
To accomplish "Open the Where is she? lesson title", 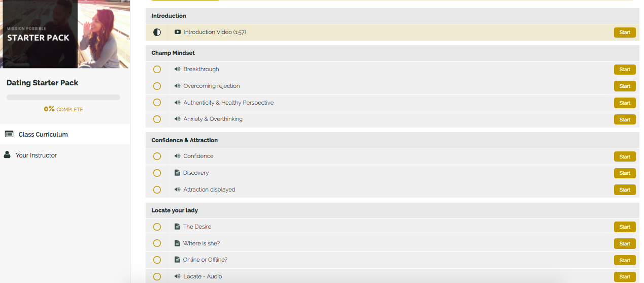I will [201, 243].
